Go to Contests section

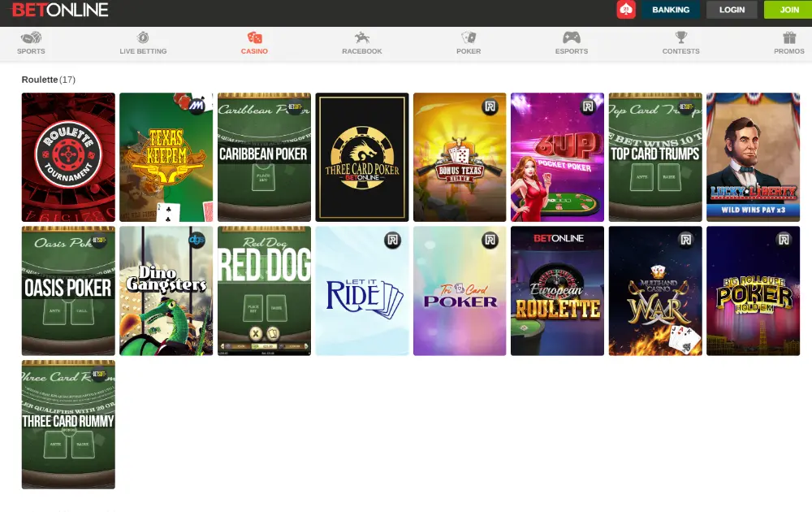[x=681, y=44]
